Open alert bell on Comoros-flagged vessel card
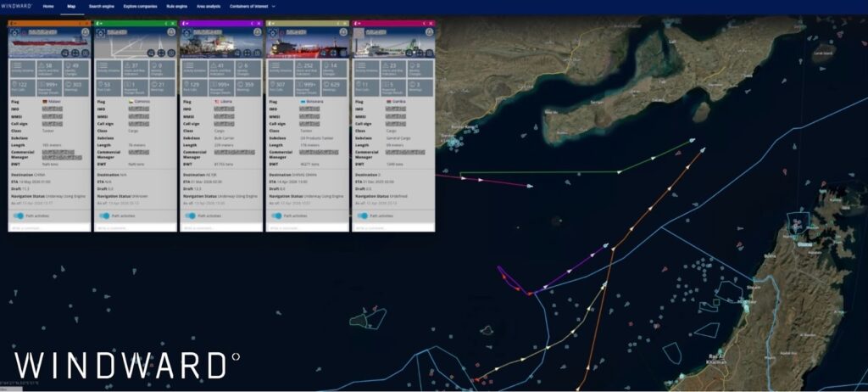Screen dimensions: 868x392 pyautogui.click(x=171, y=32)
